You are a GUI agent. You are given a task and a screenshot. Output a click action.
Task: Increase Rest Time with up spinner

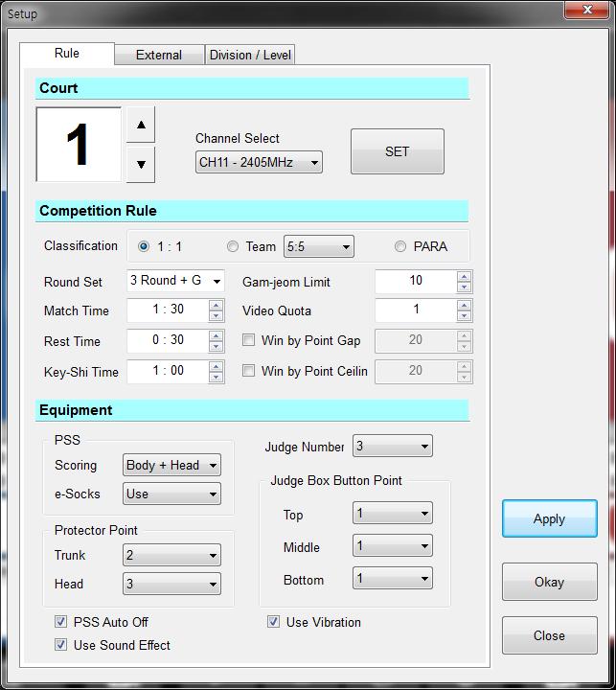point(216,335)
